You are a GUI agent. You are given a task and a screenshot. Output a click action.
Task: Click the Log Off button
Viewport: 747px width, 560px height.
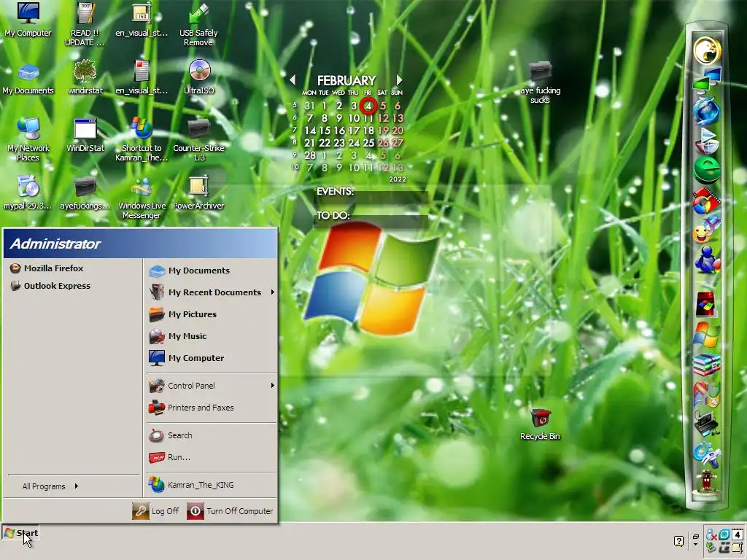pyautogui.click(x=156, y=511)
